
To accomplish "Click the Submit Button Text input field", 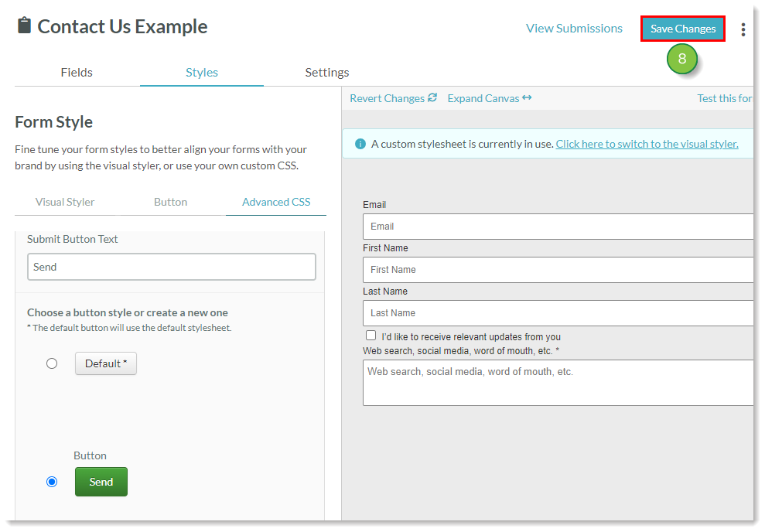I will (172, 267).
